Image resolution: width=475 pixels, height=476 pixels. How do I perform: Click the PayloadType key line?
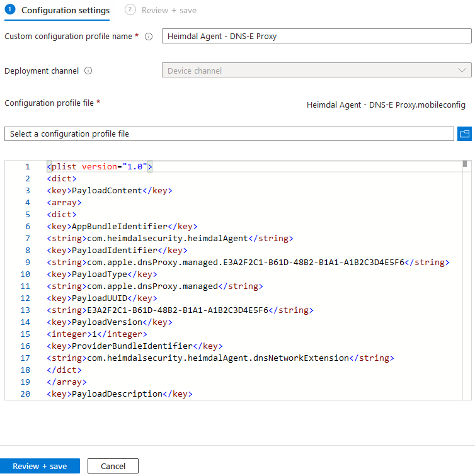[x=102, y=275]
